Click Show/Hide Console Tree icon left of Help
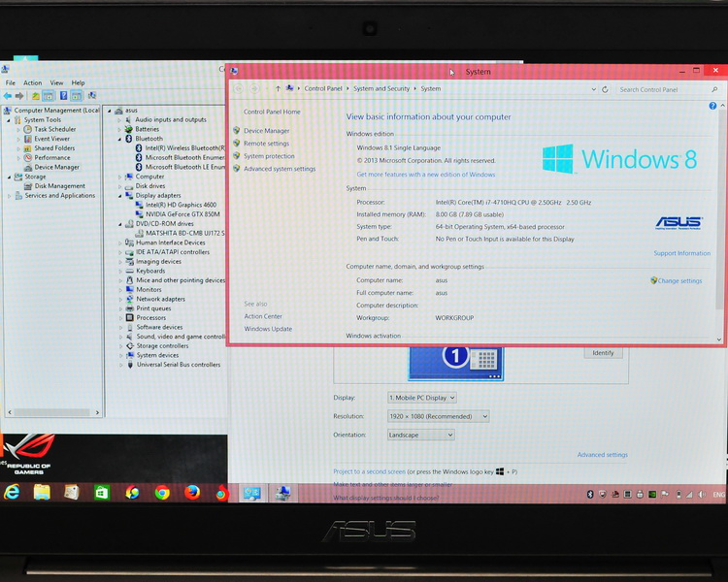 point(49,96)
